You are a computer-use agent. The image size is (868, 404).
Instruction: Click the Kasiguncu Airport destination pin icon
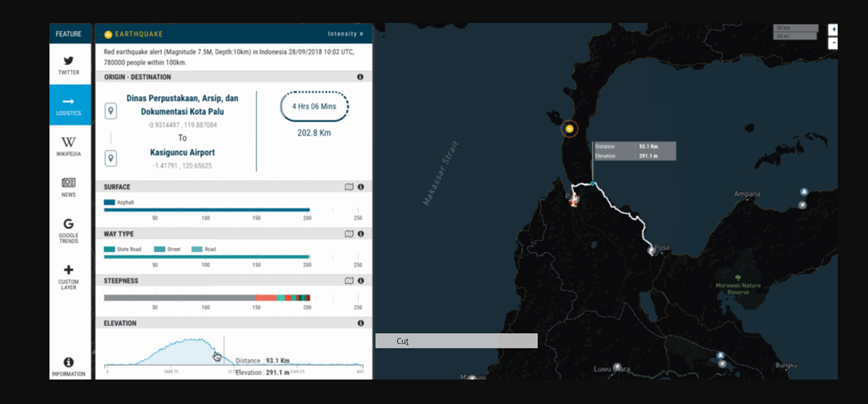[111, 158]
